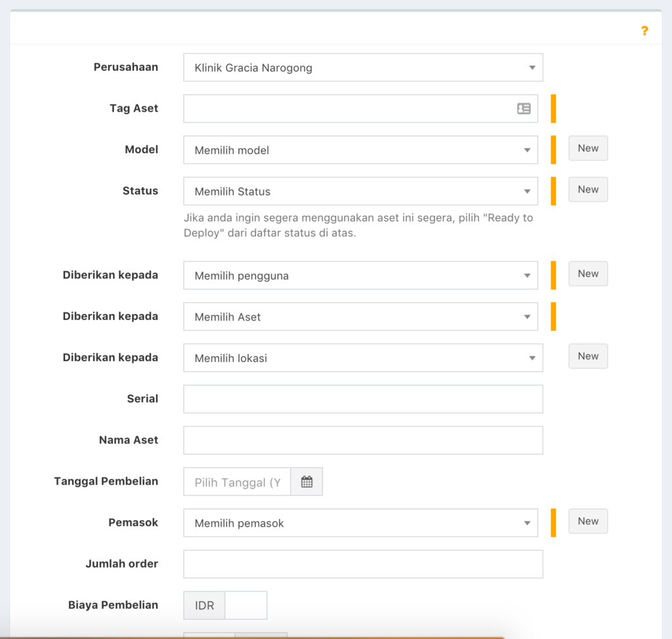This screenshot has height=639, width=672.
Task: Click New button next to Status
Action: pyautogui.click(x=588, y=190)
